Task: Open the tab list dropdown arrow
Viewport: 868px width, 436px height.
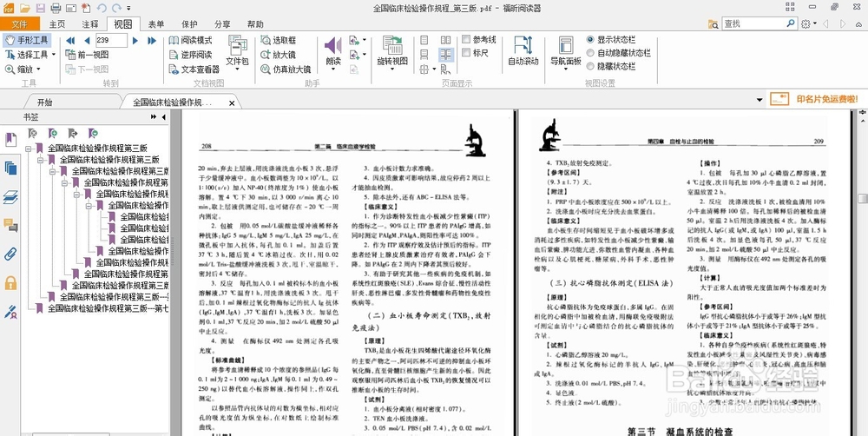Action: point(760,100)
